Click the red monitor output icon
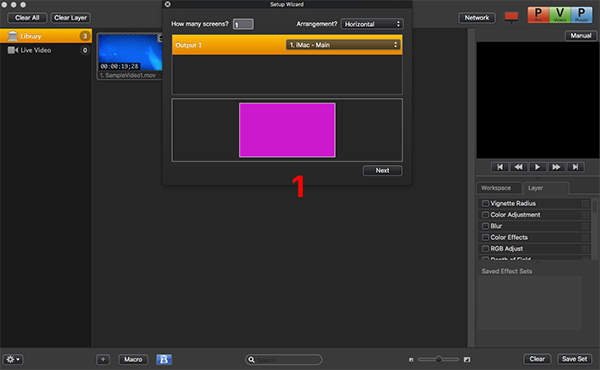The image size is (600, 370). point(511,17)
